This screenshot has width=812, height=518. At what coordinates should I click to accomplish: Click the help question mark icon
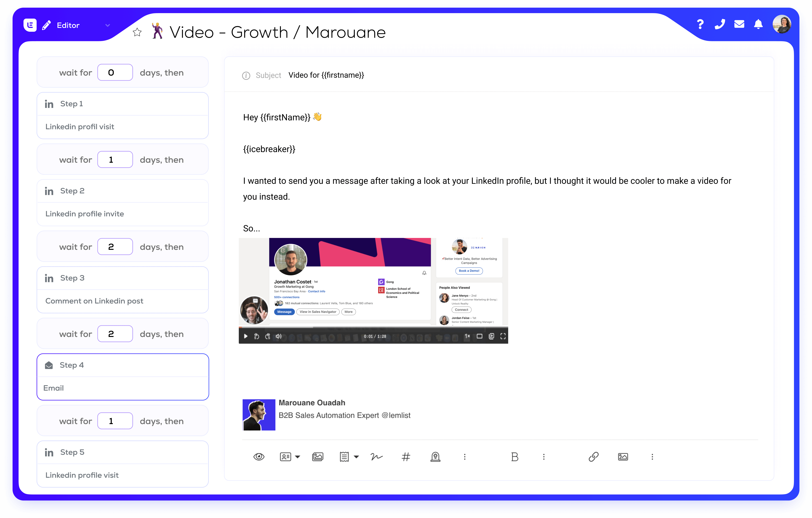(700, 24)
